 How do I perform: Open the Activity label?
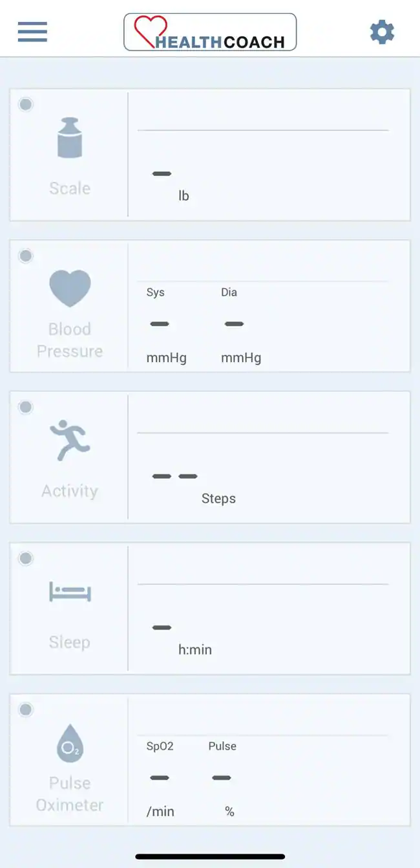tap(70, 491)
